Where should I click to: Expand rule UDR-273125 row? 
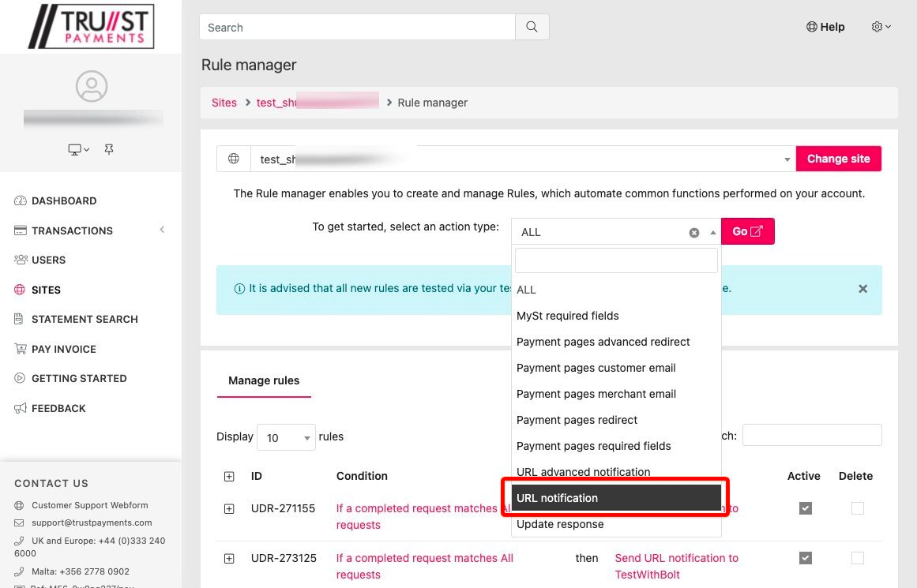(x=229, y=559)
